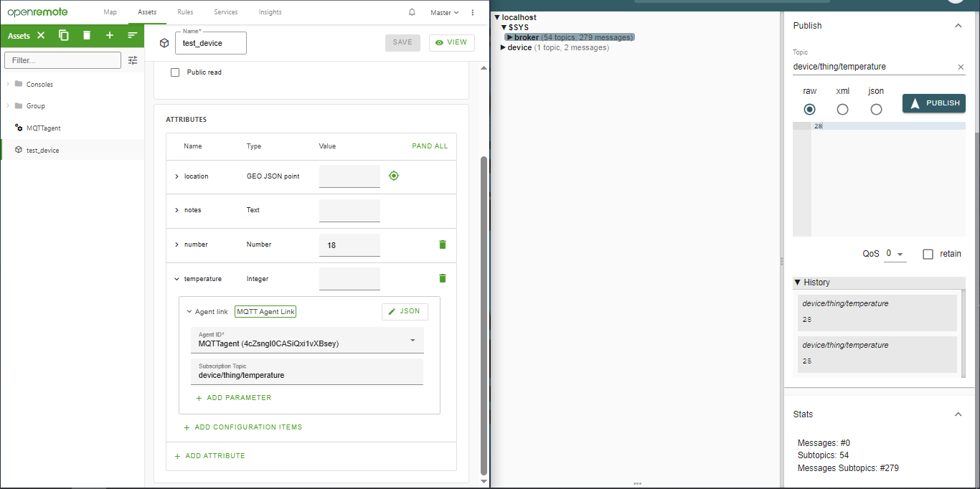The width and height of the screenshot is (980, 489).
Task: Click the trash icon in Assets header
Action: click(x=87, y=35)
